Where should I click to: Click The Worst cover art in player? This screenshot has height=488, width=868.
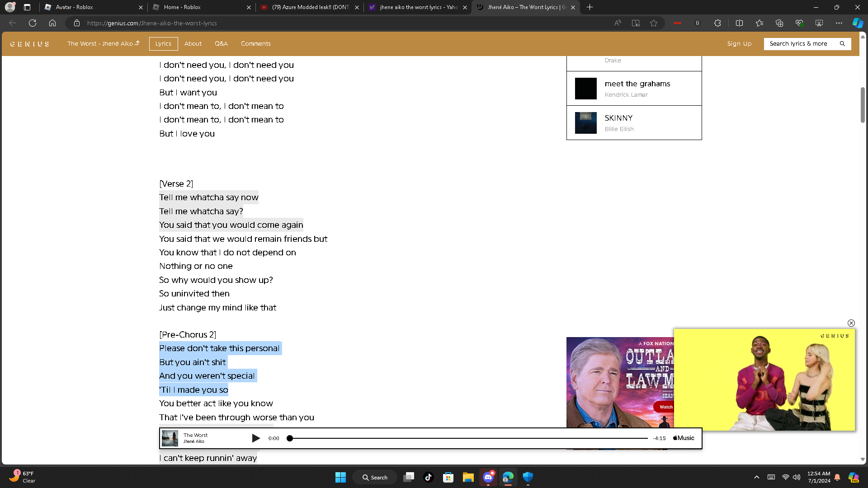point(170,438)
